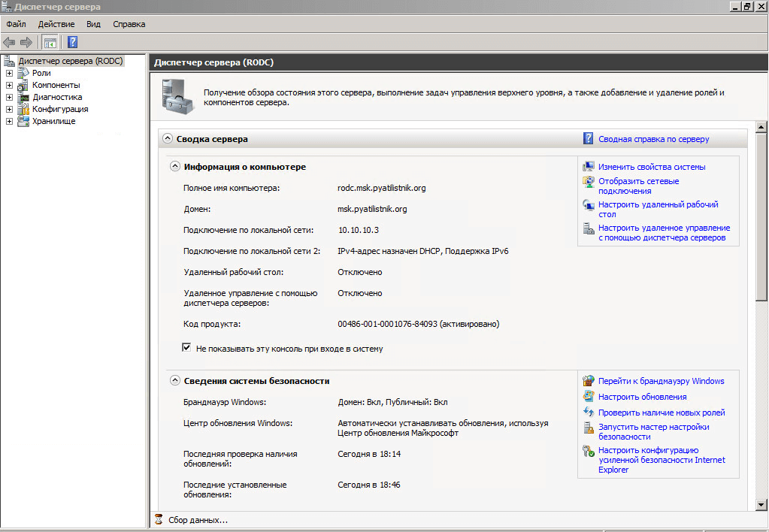Collapse the Сводка сервера section
The height and width of the screenshot is (532, 769).
click(x=167, y=139)
